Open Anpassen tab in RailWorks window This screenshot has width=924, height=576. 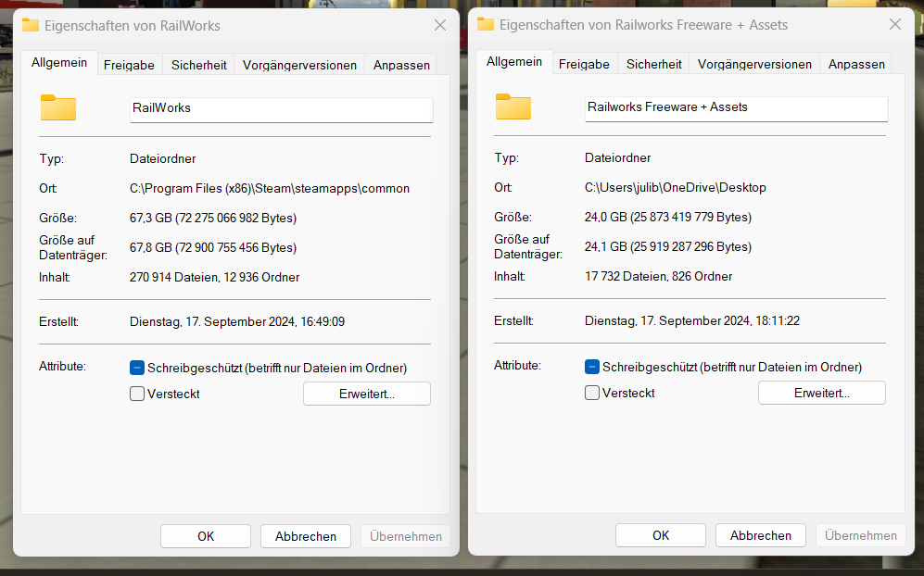coord(401,65)
